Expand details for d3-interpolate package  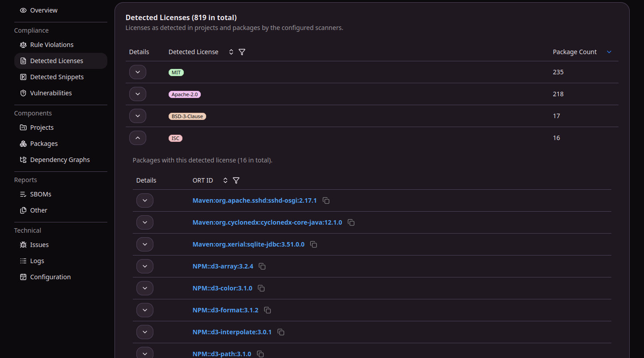(145, 332)
